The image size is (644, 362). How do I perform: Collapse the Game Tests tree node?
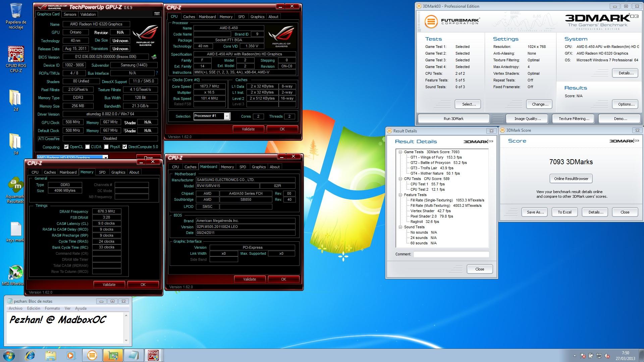coord(400,152)
